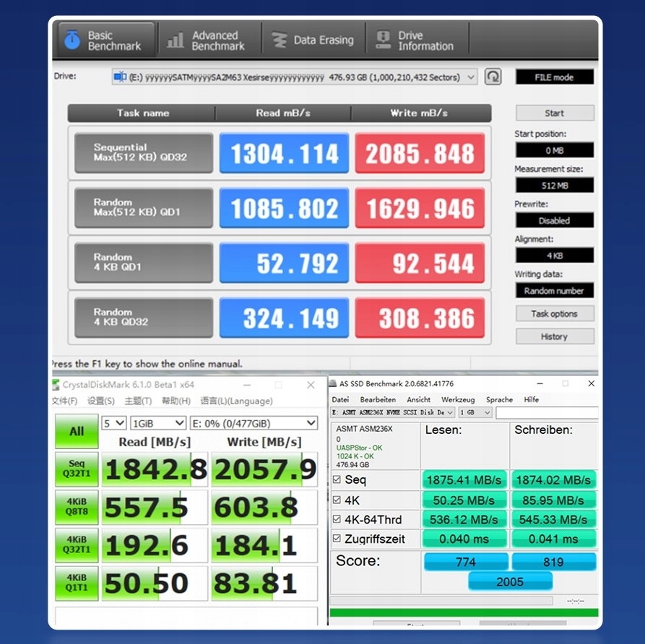Open the Basic Benchmark tab

(x=106, y=40)
